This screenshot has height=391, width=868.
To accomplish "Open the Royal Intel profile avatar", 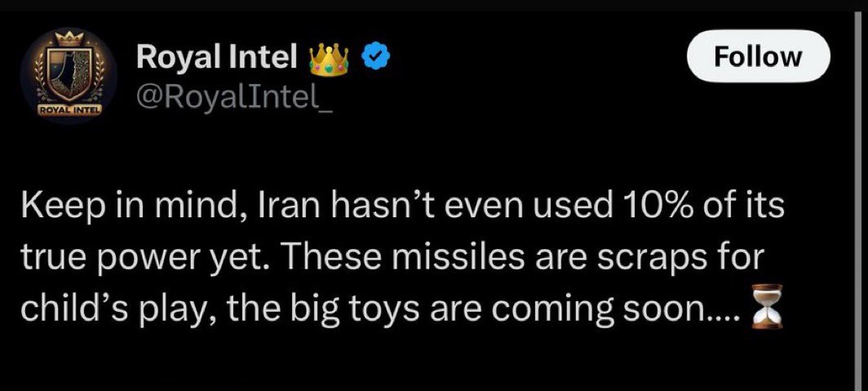I will (x=69, y=76).
